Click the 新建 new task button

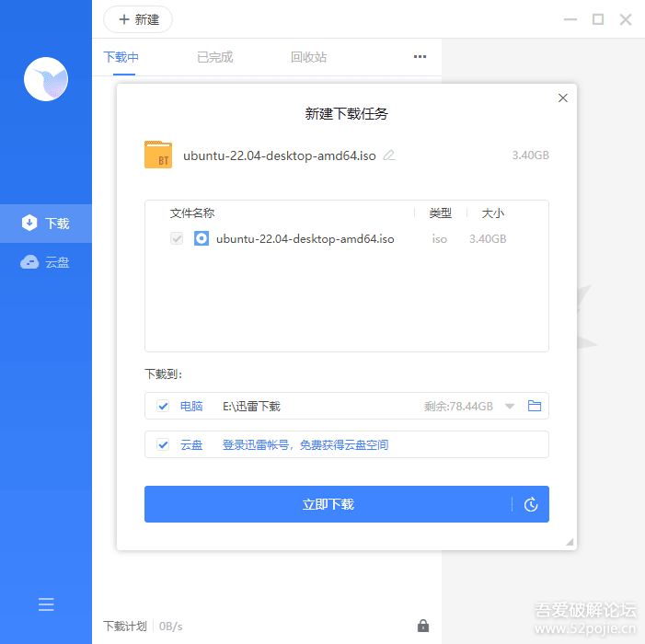click(138, 19)
